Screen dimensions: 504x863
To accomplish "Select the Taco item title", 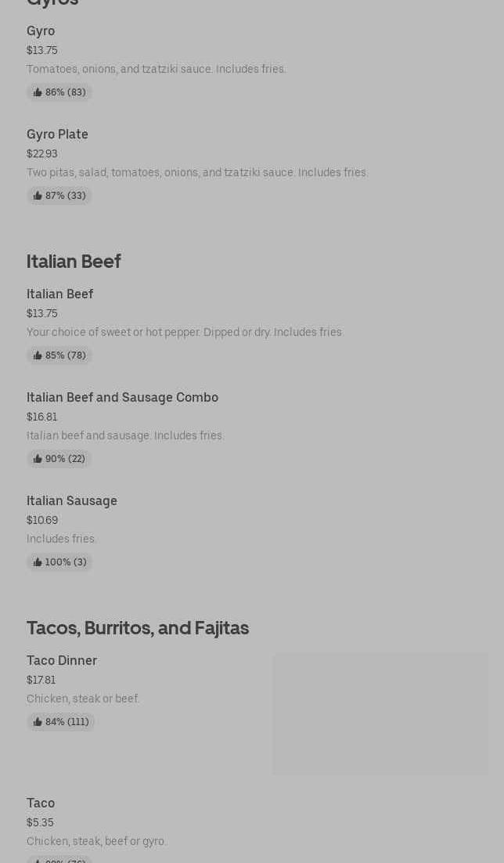I will 41,803.
